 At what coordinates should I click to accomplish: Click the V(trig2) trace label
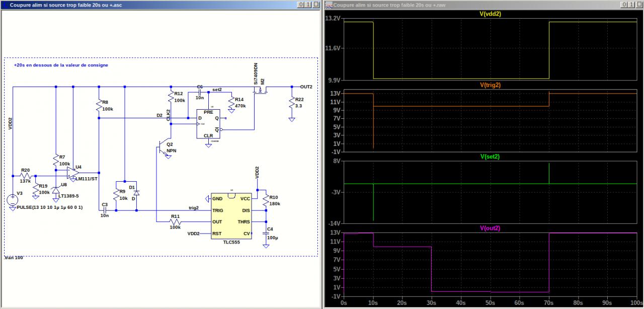tap(490, 85)
